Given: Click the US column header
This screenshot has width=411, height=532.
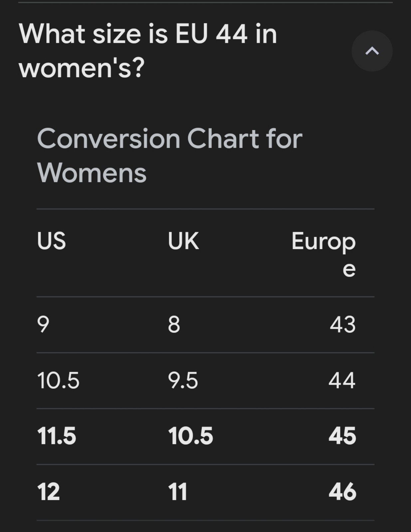Looking at the screenshot, I should 52,241.
